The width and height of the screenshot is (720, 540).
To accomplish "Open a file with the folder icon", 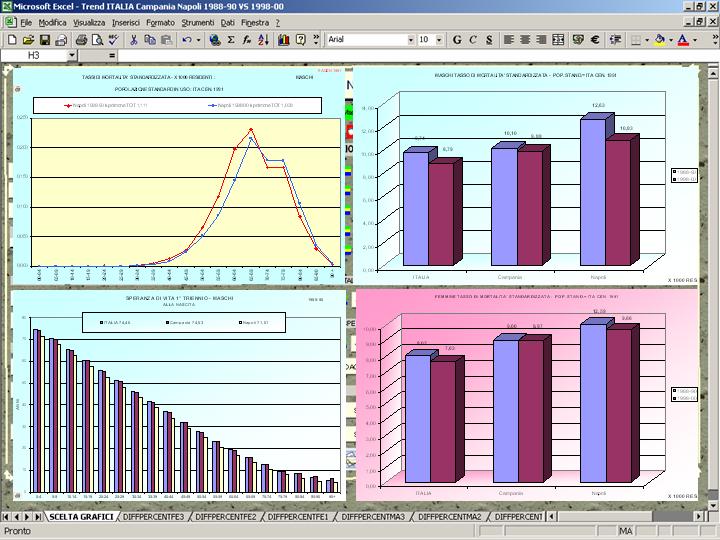I will pos(28,40).
